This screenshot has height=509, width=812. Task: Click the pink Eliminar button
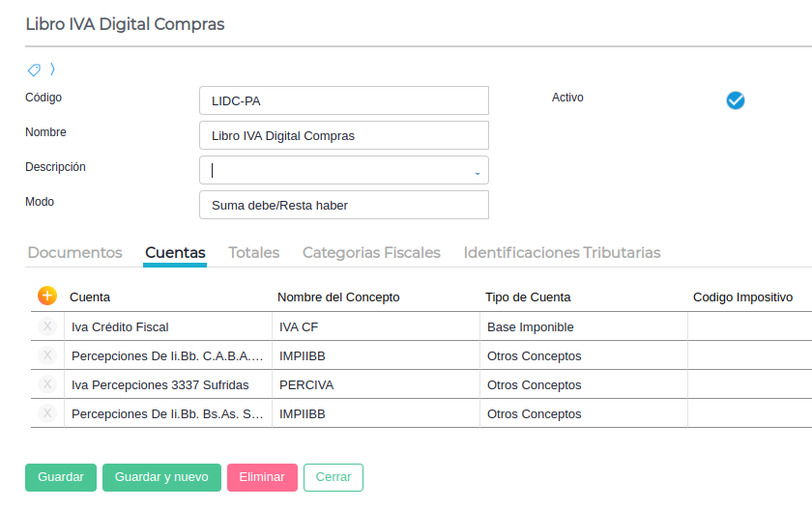pos(262,477)
